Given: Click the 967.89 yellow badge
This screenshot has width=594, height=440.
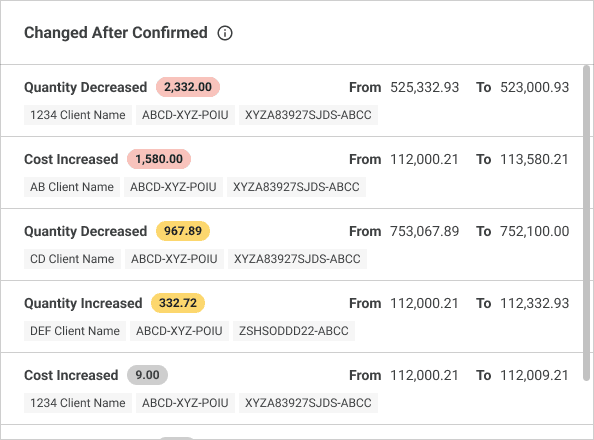Looking at the screenshot, I should coord(183,231).
